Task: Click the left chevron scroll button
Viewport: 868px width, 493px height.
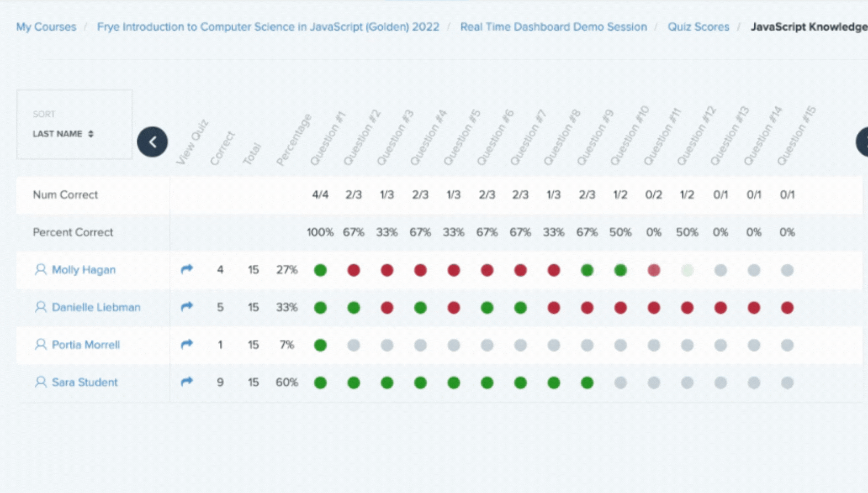Action: (x=153, y=142)
